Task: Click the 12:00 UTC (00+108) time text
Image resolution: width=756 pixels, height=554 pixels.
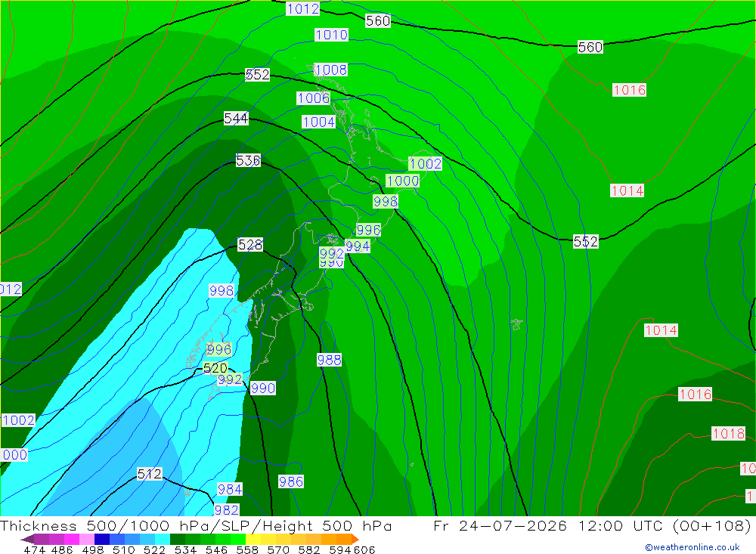Action: pos(665,525)
